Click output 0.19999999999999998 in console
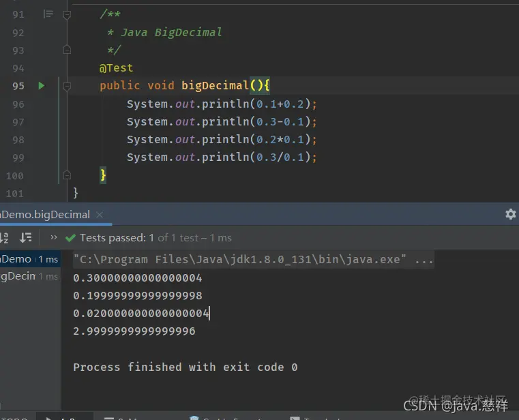Screen dimensions: 519x420 138,295
